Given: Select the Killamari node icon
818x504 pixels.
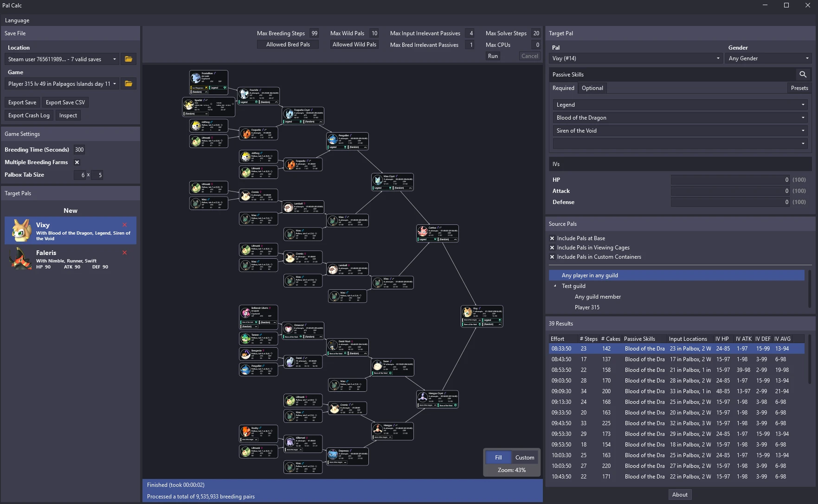Looking at the screenshot, I should point(290,442).
